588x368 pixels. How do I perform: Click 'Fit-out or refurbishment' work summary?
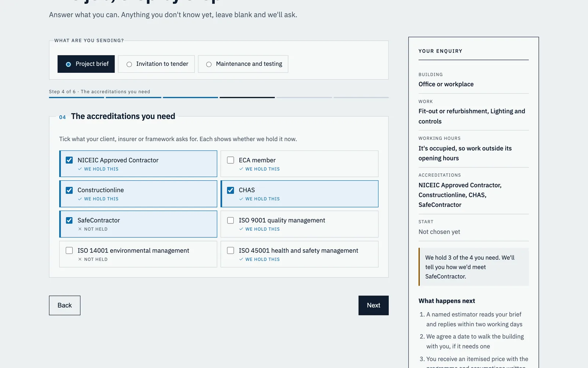point(472,116)
